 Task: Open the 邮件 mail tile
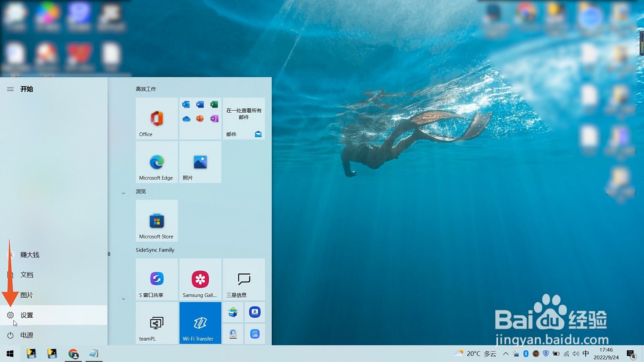(x=244, y=119)
